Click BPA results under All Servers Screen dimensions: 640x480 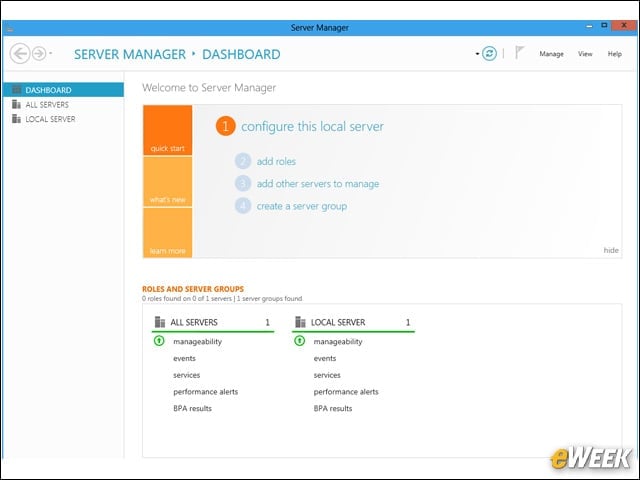point(192,409)
